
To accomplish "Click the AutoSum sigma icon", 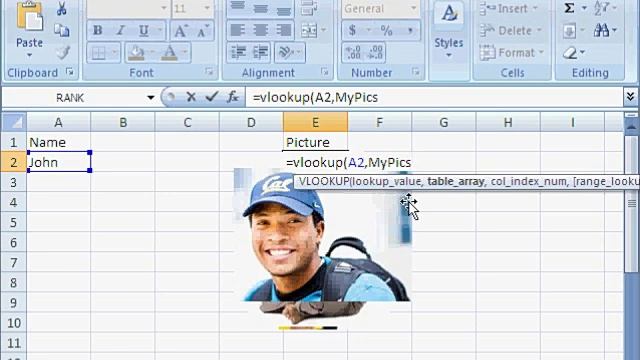I will pyautogui.click(x=570, y=8).
